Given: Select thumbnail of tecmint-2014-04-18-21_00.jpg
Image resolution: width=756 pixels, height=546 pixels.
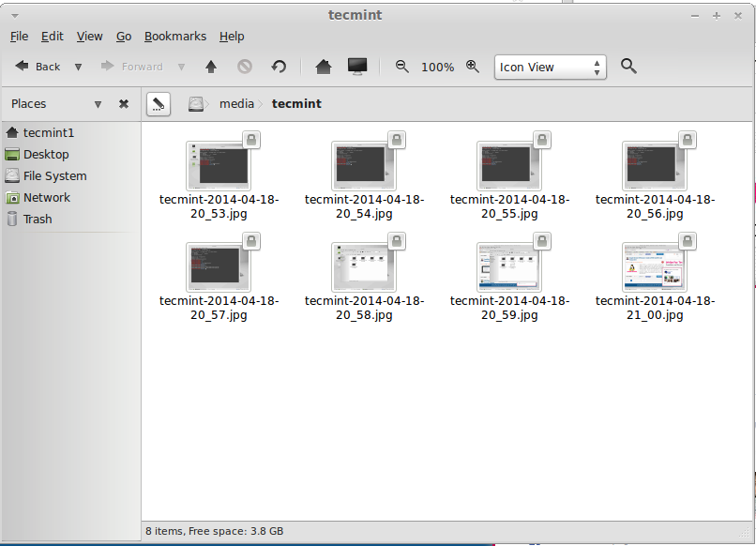Looking at the screenshot, I should click(x=655, y=266).
